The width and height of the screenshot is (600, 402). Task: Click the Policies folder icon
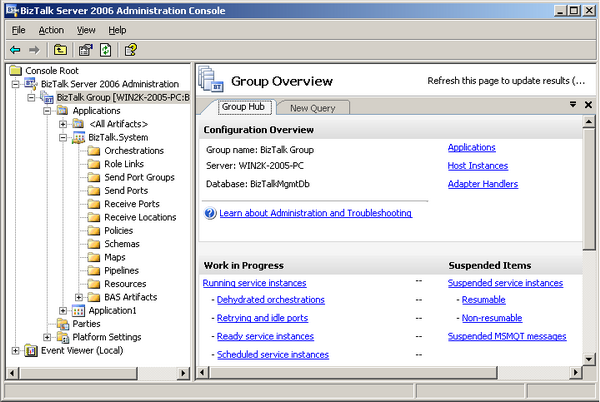coord(94,231)
